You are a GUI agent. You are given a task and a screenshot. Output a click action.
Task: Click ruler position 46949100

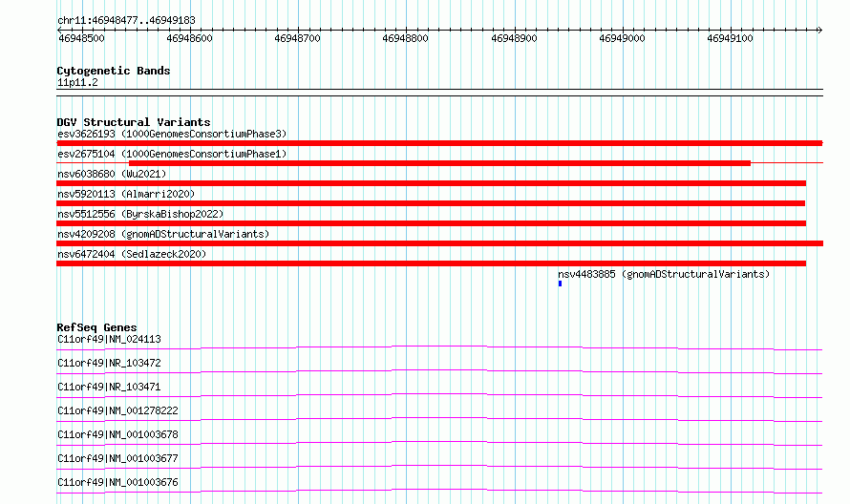coord(730,38)
